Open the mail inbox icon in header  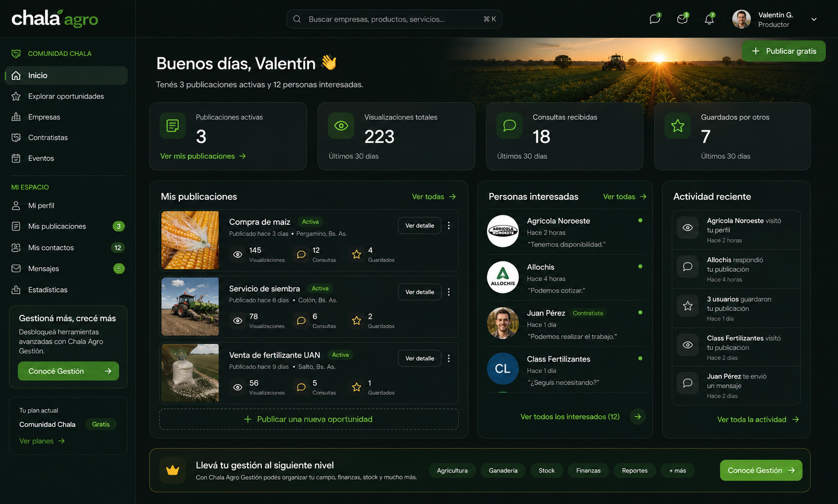tap(683, 19)
